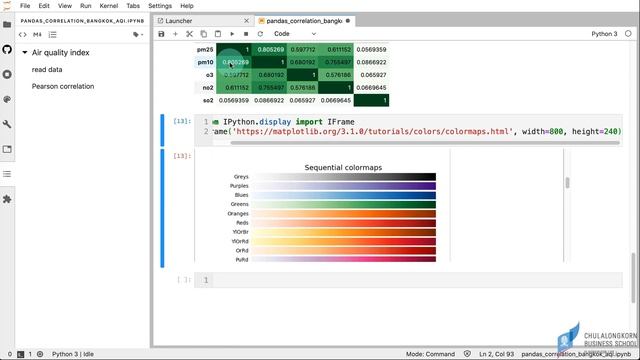Click the Greens colormap bar
The height and width of the screenshot is (360, 640).
343,204
